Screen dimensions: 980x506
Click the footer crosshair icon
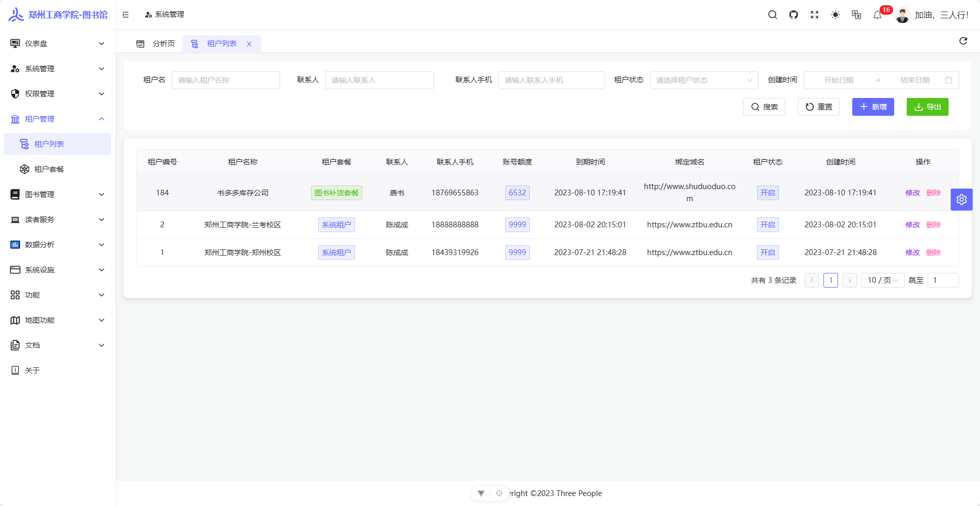coord(499,493)
